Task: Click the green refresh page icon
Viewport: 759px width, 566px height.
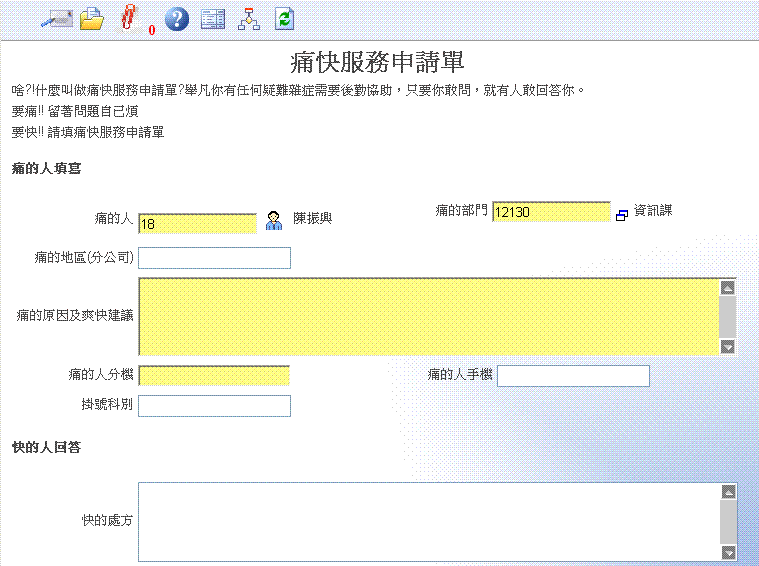Action: (x=284, y=19)
